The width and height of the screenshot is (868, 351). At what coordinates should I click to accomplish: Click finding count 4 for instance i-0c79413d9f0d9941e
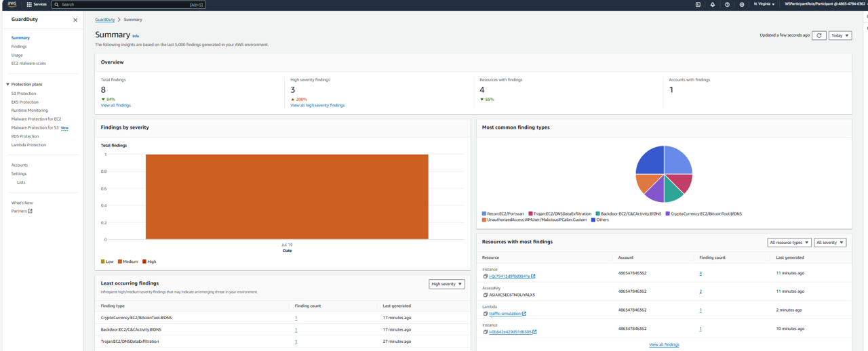point(701,273)
